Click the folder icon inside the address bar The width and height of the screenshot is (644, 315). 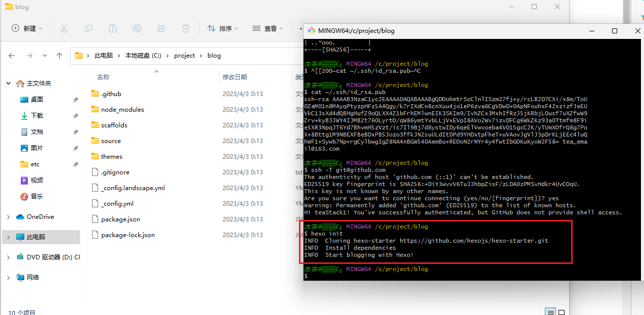click(x=79, y=56)
